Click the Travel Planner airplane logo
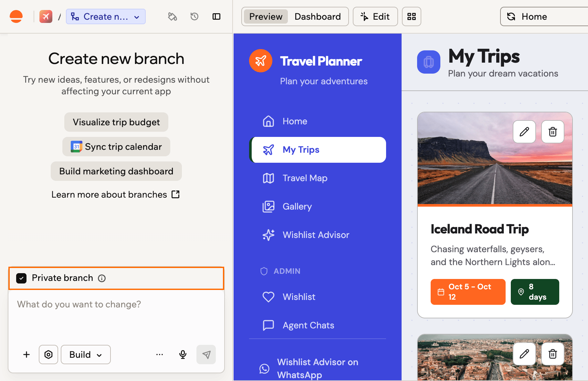The height and width of the screenshot is (381, 588). coord(261,61)
